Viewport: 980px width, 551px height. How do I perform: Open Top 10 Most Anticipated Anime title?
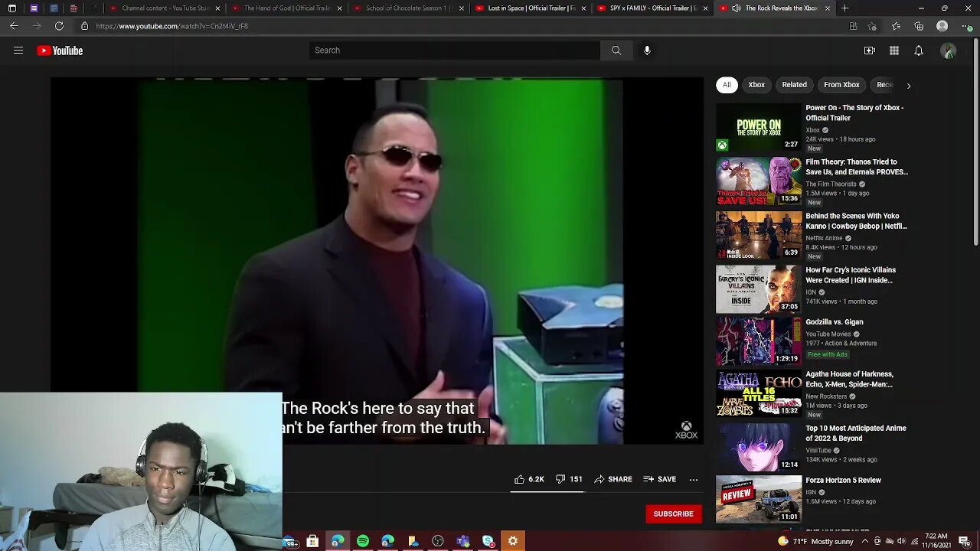[x=856, y=433]
